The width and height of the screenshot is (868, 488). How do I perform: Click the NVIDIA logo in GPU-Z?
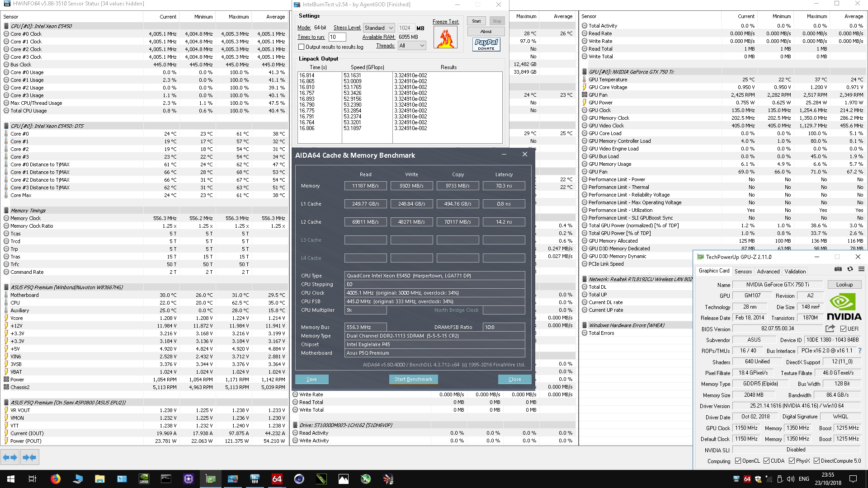click(844, 307)
